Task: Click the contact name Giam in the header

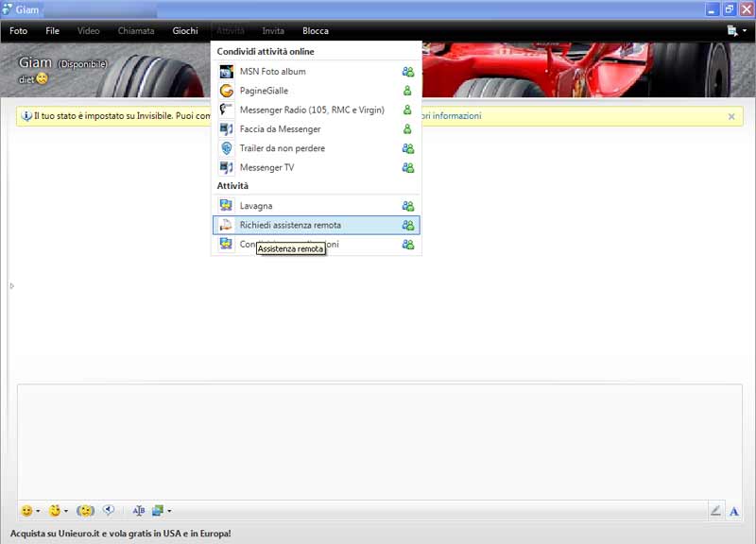Action: [35, 62]
